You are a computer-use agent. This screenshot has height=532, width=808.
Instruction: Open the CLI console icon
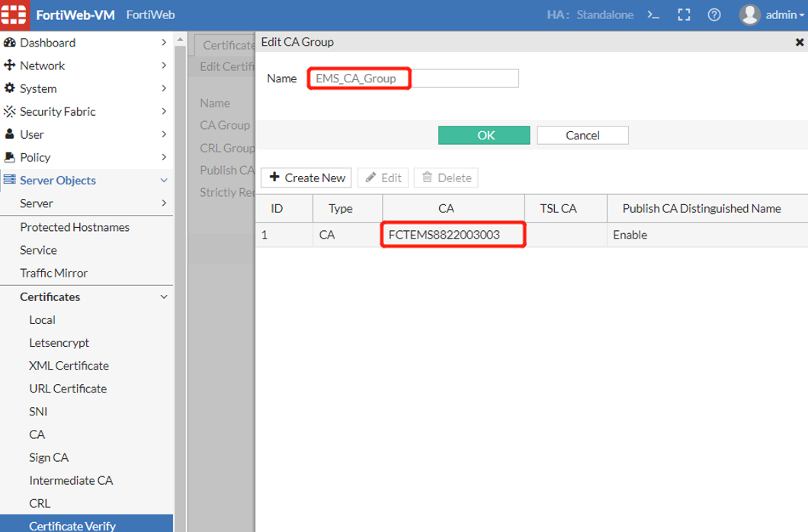pos(653,15)
